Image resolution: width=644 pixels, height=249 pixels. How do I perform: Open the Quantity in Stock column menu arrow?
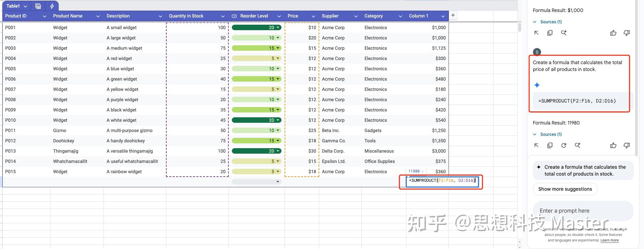pyautogui.click(x=223, y=16)
